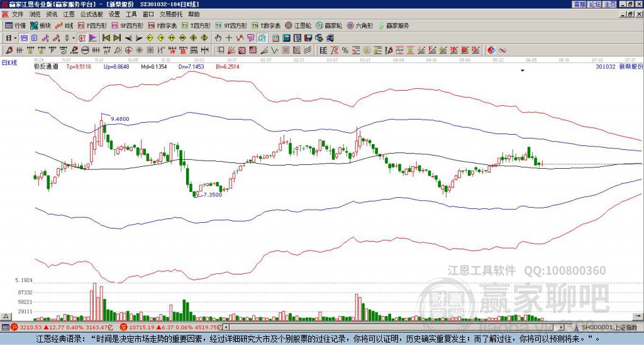Viewport: 644px width, 345px height.
Task: Click the 日K线 label
Action: 9,62
